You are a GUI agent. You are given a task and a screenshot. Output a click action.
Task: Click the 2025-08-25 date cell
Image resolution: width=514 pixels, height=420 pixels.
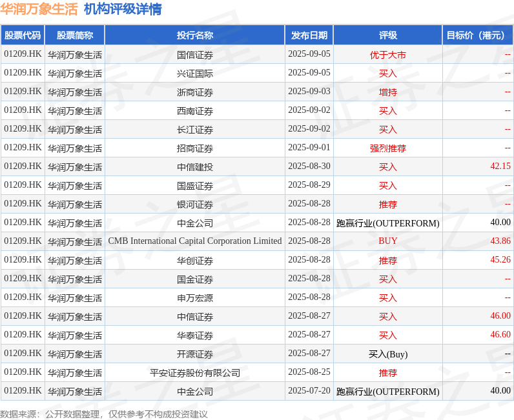pyautogui.click(x=309, y=372)
